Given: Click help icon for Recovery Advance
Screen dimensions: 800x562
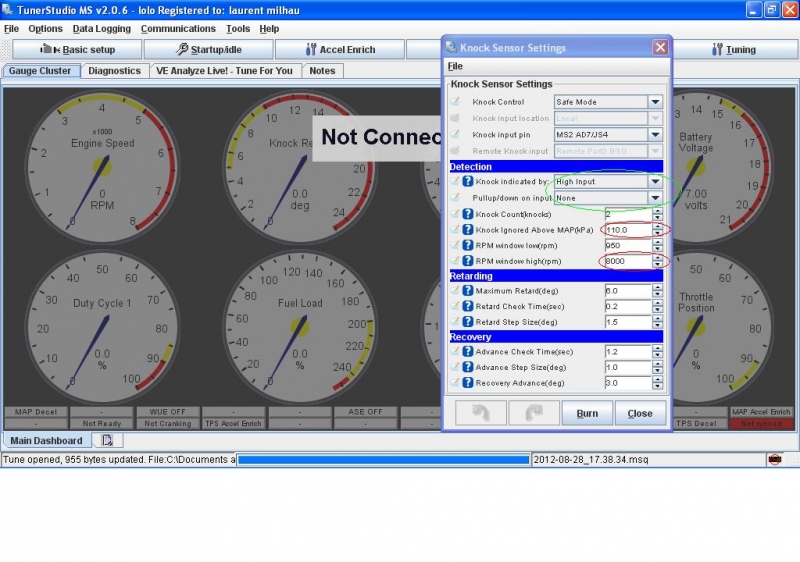Looking at the screenshot, I should (x=467, y=382).
